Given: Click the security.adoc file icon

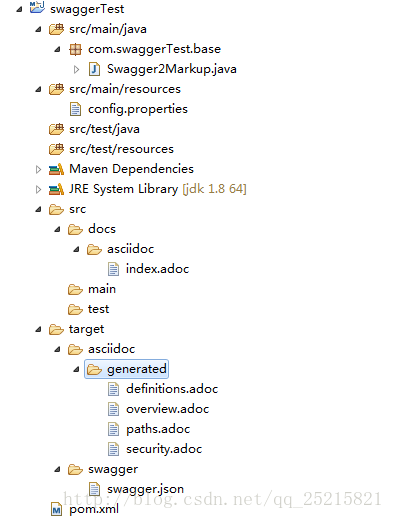Looking at the screenshot, I should click(113, 449).
